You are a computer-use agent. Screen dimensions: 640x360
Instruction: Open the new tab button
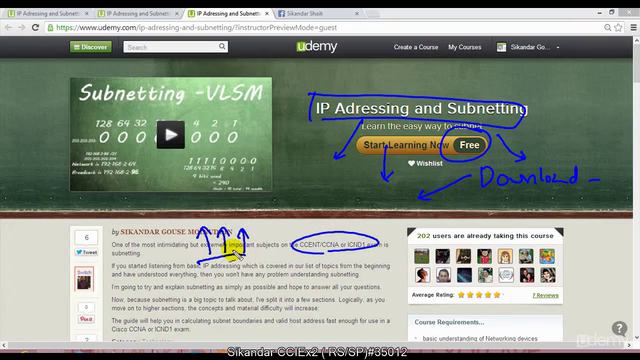click(372, 14)
